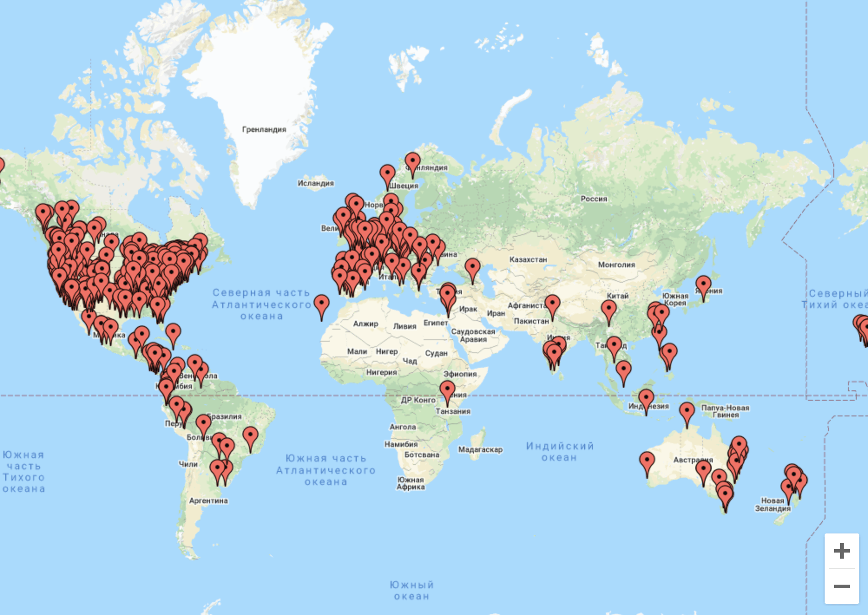
Task: Click the Чили country label
Action: point(188,464)
